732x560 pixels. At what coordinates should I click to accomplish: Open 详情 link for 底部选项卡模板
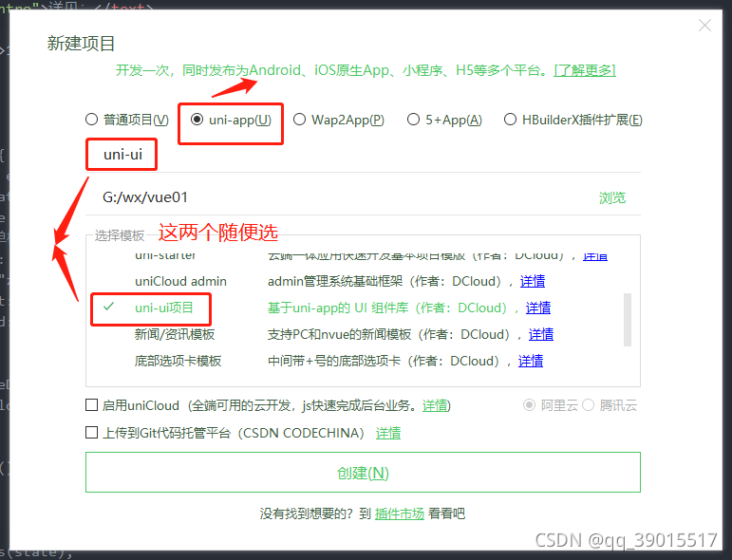(x=531, y=362)
